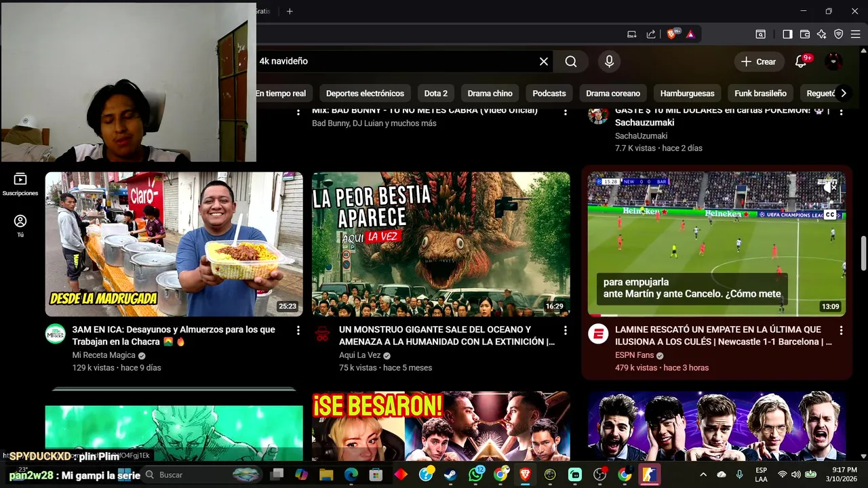Open options menu for Bad Bunny mix

click(565, 111)
